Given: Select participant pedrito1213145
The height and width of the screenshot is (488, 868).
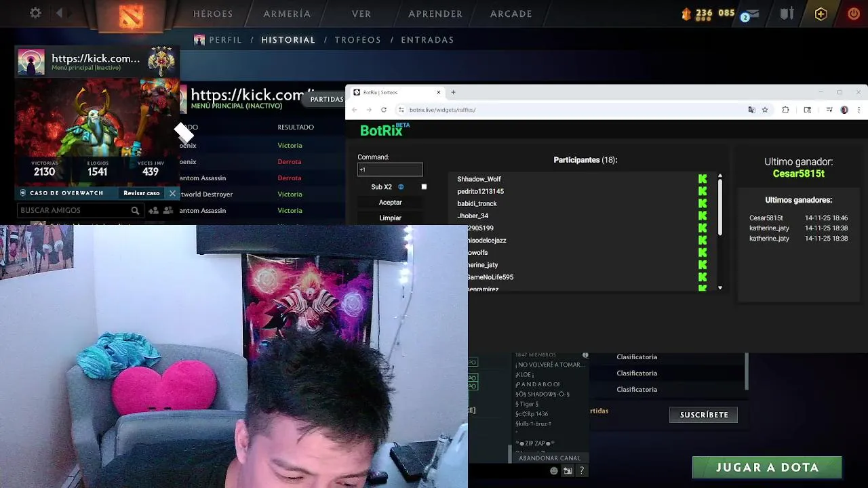Looking at the screenshot, I should click(480, 191).
